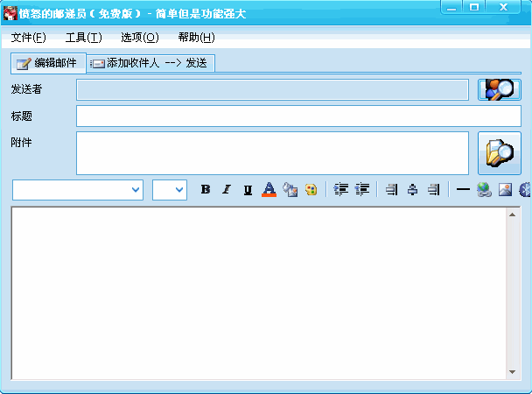Switch to the 编辑邮件 tab
Image resolution: width=532 pixels, height=394 pixels.
tap(48, 63)
